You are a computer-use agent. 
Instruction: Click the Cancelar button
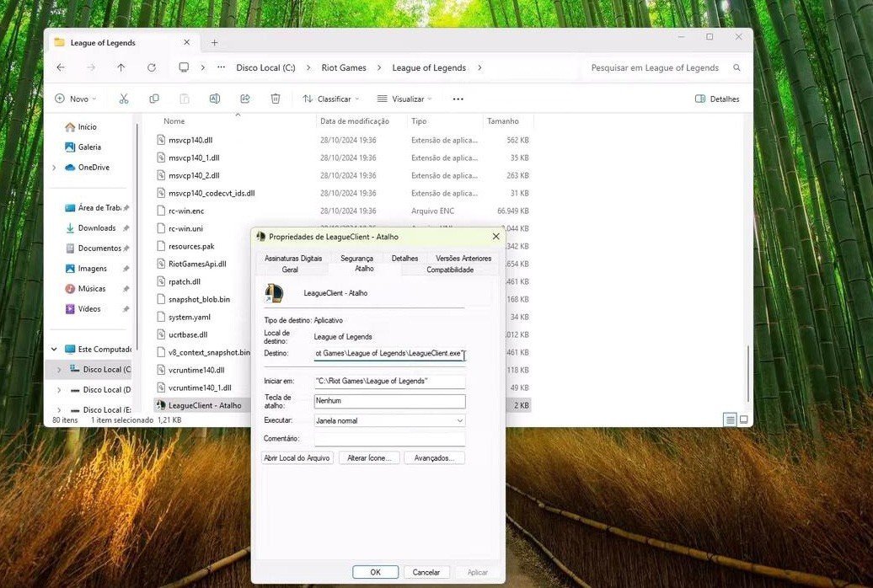426,572
